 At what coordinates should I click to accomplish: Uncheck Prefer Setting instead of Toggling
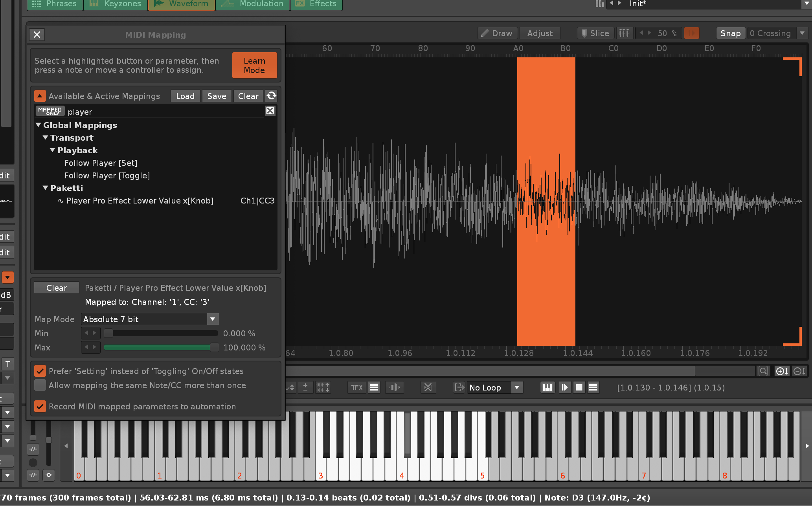click(40, 371)
